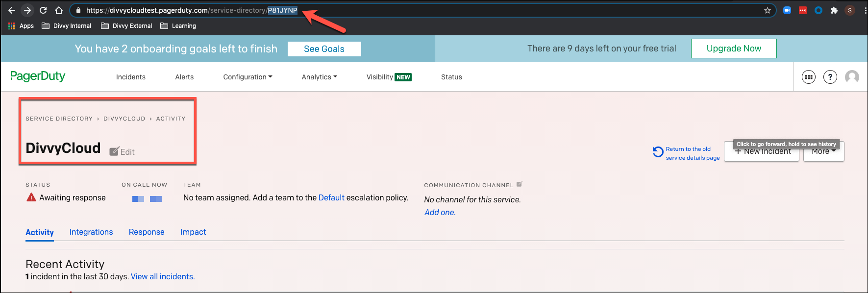This screenshot has width=868, height=293.
Task: Open Incidents in the top navigation
Action: pos(131,77)
